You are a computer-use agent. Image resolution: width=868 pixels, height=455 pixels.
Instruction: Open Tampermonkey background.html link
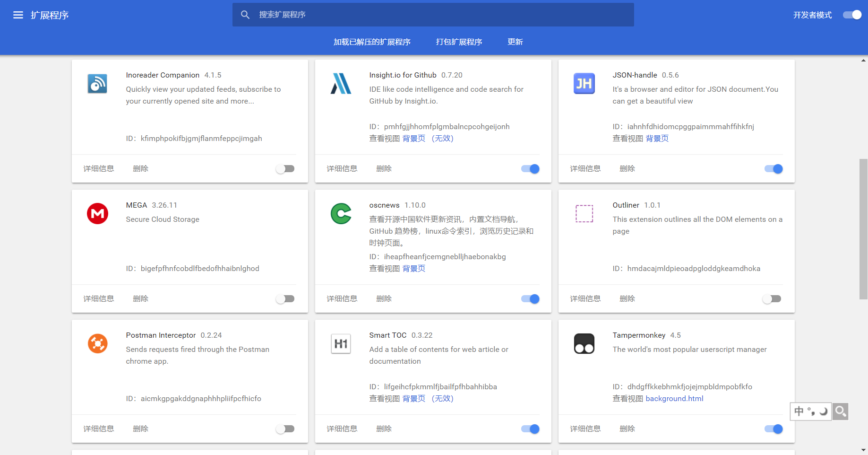coord(674,399)
